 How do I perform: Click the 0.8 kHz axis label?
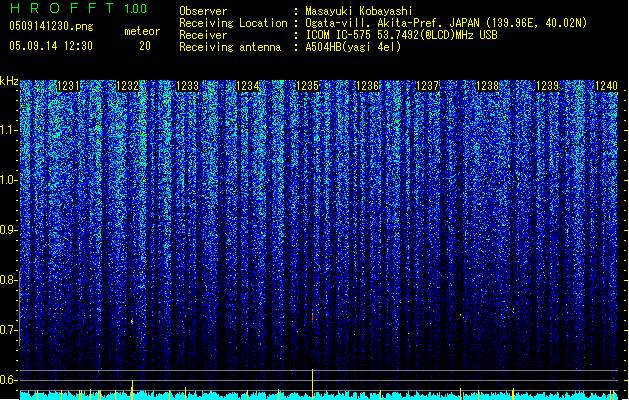coord(9,280)
